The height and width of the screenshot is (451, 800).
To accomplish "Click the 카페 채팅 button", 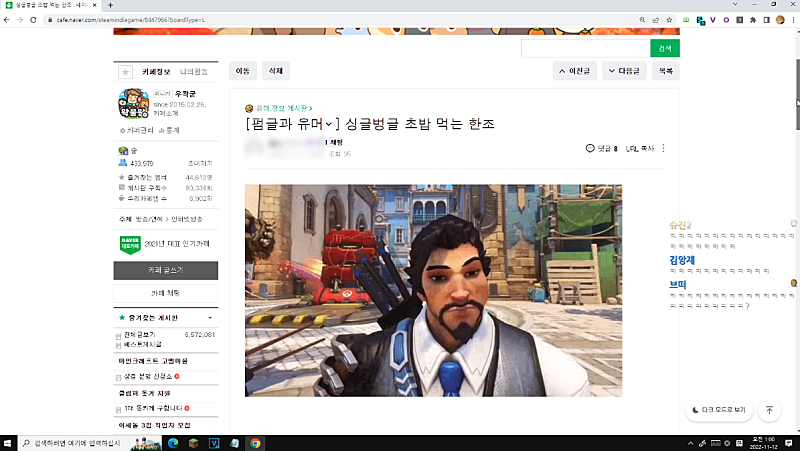I will (166, 293).
